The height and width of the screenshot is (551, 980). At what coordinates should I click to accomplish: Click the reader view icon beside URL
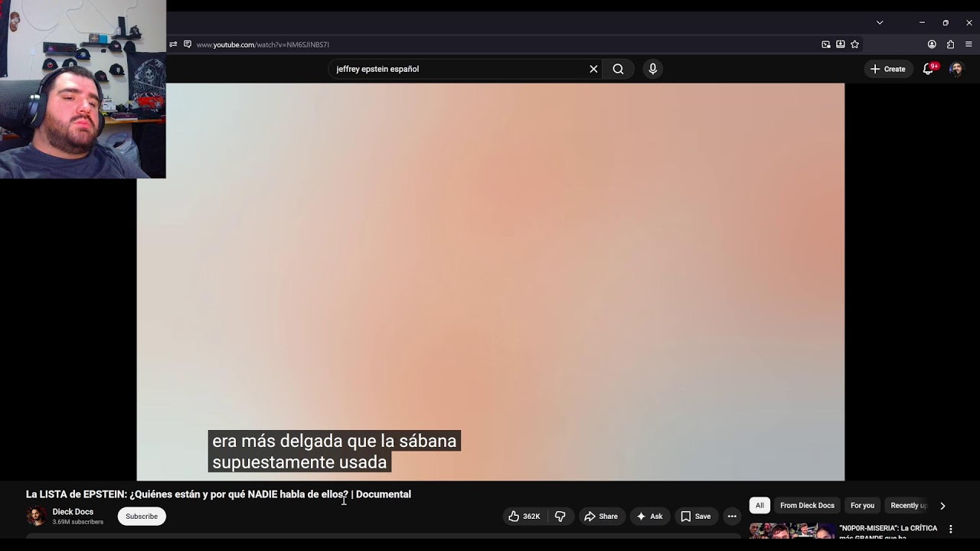click(x=188, y=44)
